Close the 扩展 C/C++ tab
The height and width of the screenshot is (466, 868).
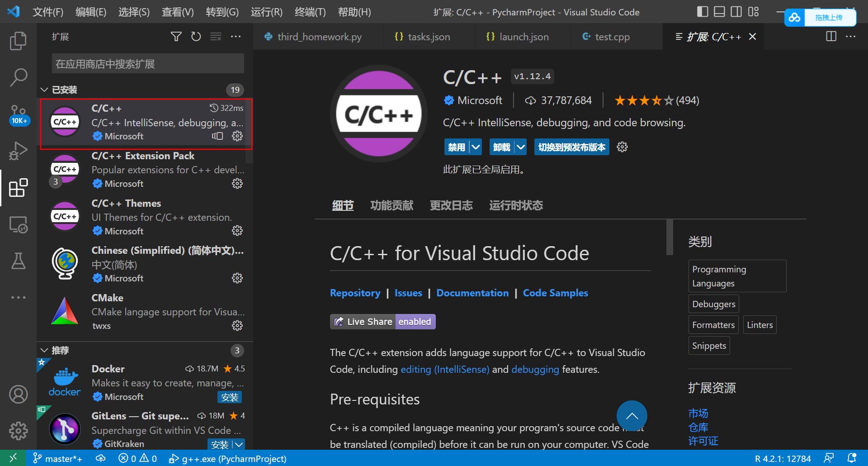coord(753,37)
